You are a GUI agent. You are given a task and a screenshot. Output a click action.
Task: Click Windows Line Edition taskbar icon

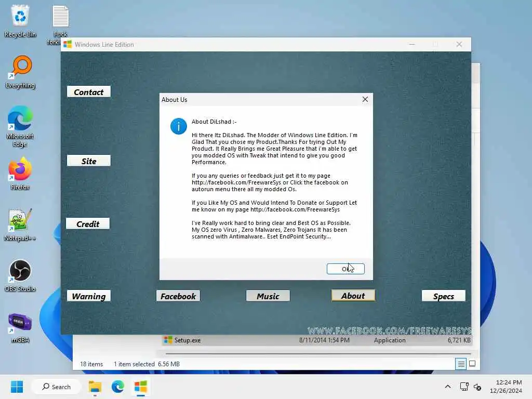[140, 387]
